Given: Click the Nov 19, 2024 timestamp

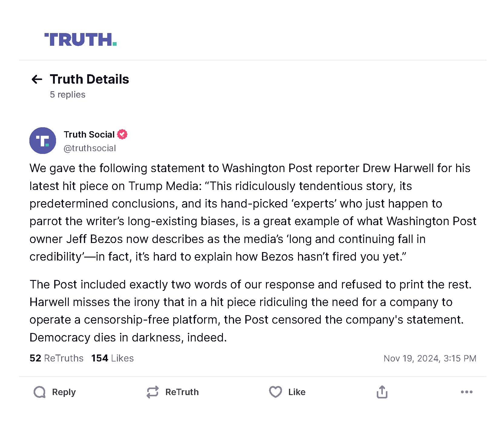Looking at the screenshot, I should tap(430, 358).
